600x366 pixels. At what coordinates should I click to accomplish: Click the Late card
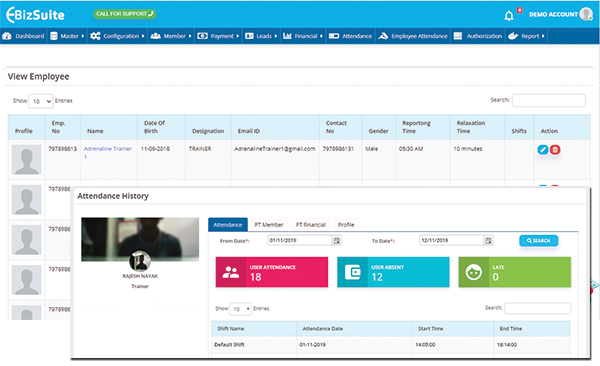[515, 272]
